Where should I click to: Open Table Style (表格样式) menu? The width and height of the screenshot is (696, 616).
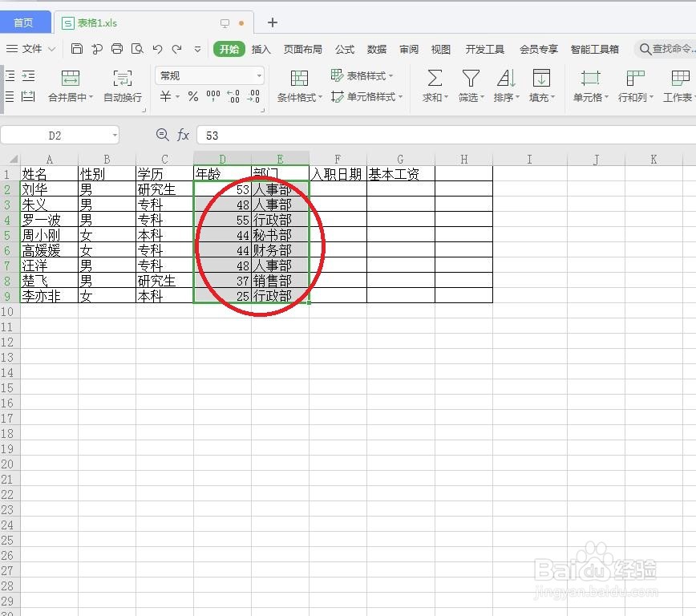pyautogui.click(x=362, y=75)
